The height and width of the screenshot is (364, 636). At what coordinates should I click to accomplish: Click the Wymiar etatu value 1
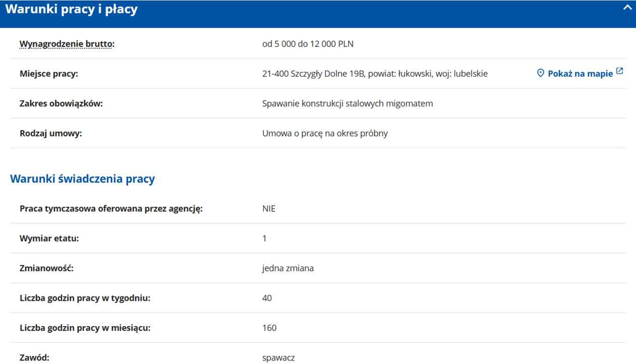pyautogui.click(x=264, y=238)
